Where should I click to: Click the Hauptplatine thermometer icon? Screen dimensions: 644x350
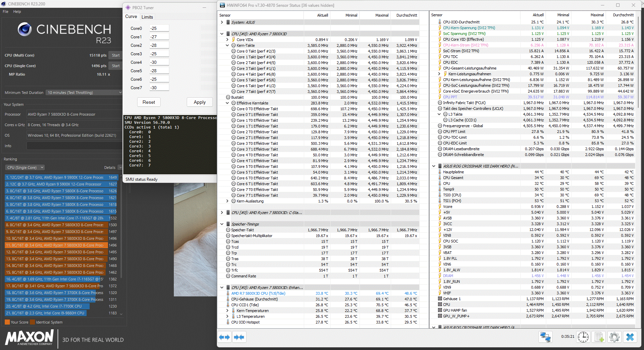440,172
